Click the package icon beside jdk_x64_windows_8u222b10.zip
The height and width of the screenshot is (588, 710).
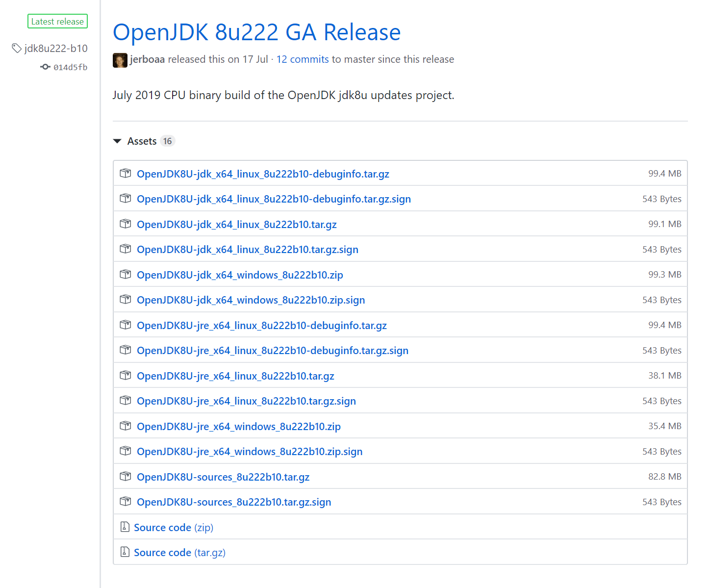(x=126, y=274)
